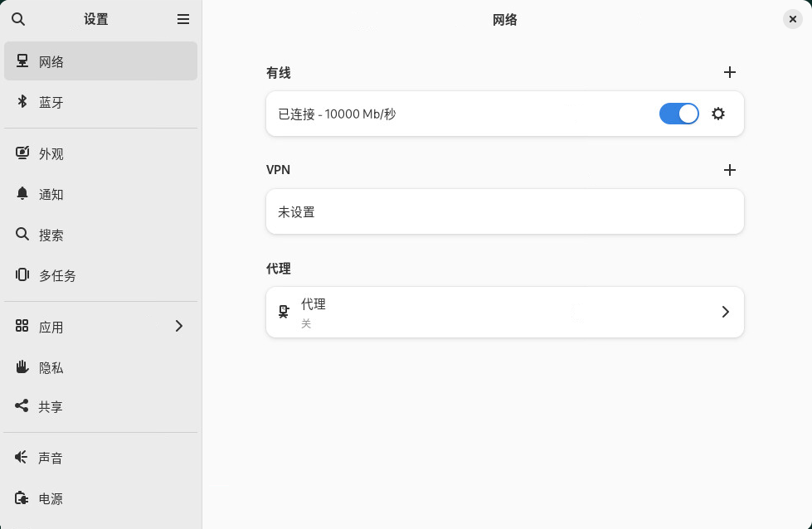Open the 代理 proxy settings row
Image resolution: width=812 pixels, height=529 pixels.
click(504, 313)
